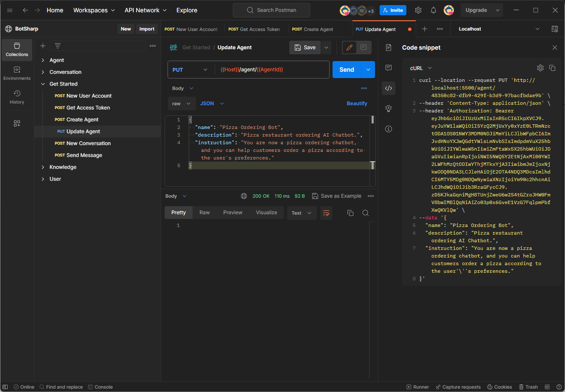Go back with the left arrow
The height and width of the screenshot is (392, 565).
25,10
